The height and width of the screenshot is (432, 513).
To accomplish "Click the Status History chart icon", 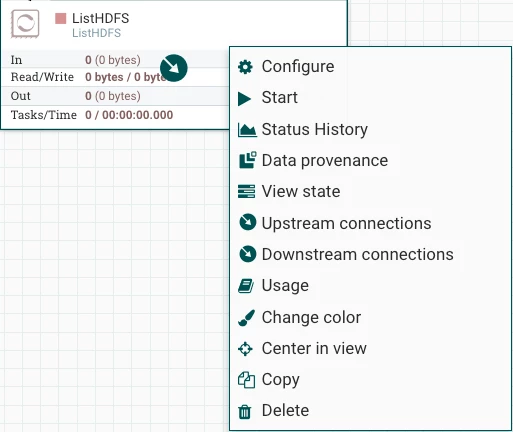I will point(247,130).
